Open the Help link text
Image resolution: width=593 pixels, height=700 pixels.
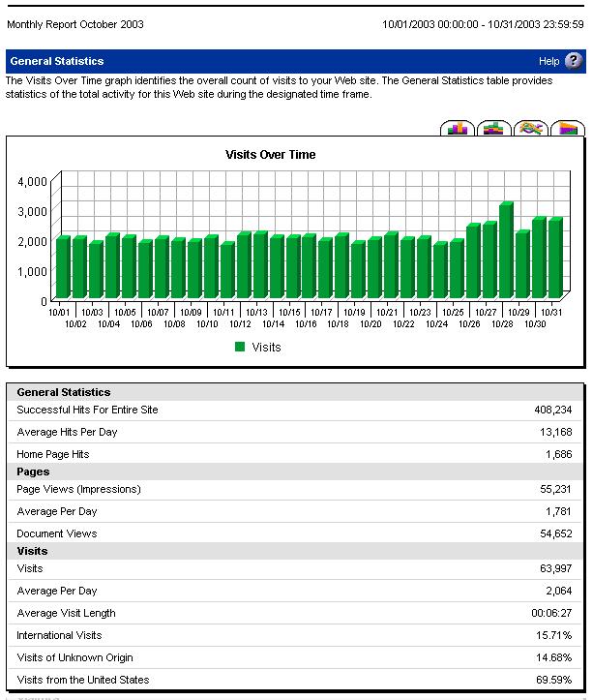tap(549, 61)
